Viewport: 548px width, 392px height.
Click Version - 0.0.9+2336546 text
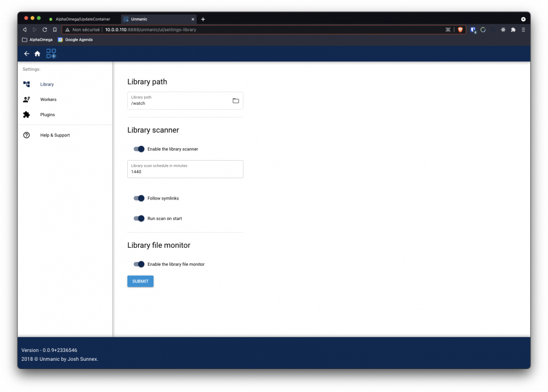[49, 350]
